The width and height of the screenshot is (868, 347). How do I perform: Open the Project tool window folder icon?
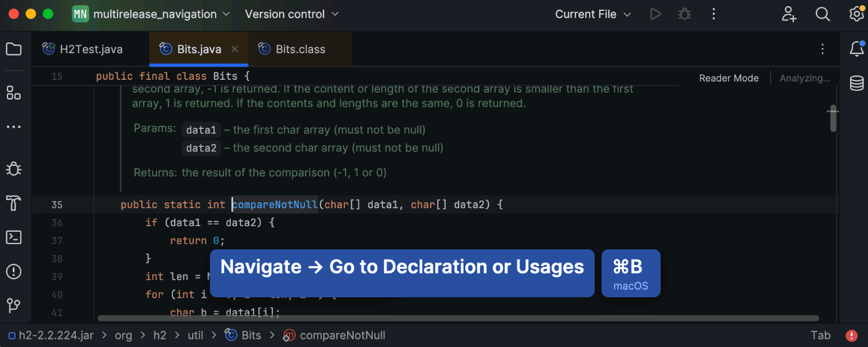13,49
